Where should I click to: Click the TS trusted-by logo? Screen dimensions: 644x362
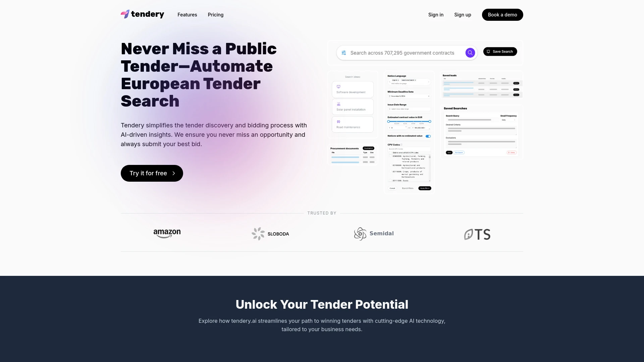[x=477, y=234]
